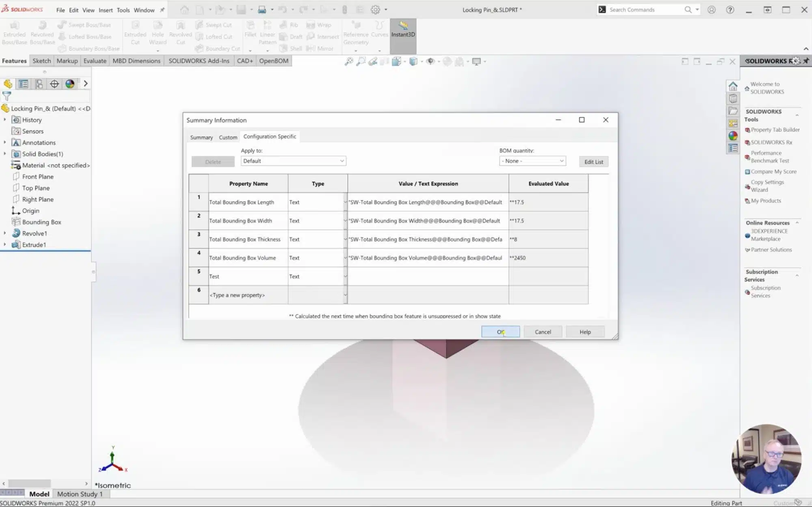Expand the History tree node
812x507 pixels.
(5, 120)
